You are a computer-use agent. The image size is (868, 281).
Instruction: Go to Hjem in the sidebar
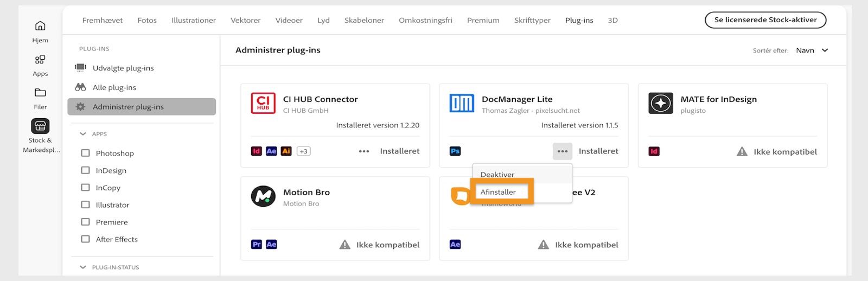[x=40, y=31]
